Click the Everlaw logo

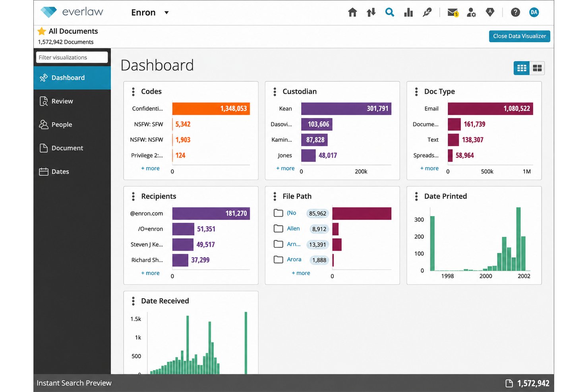point(72,12)
